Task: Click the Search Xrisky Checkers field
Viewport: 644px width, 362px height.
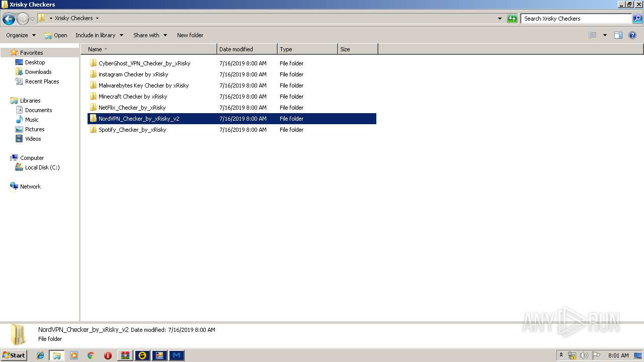Action: click(x=576, y=19)
